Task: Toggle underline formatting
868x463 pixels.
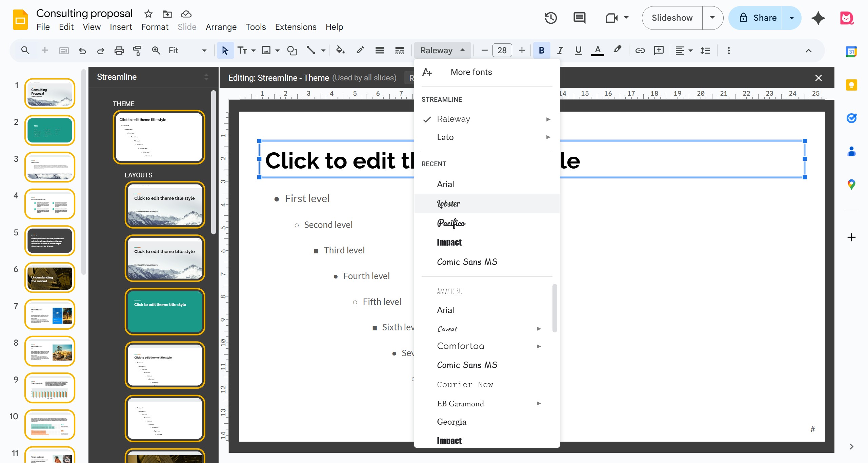Action: coord(578,51)
